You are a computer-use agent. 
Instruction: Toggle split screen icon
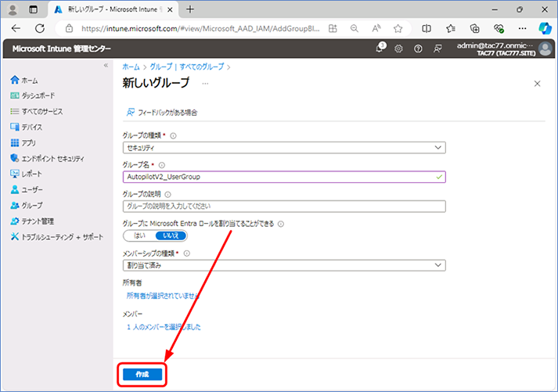point(427,28)
